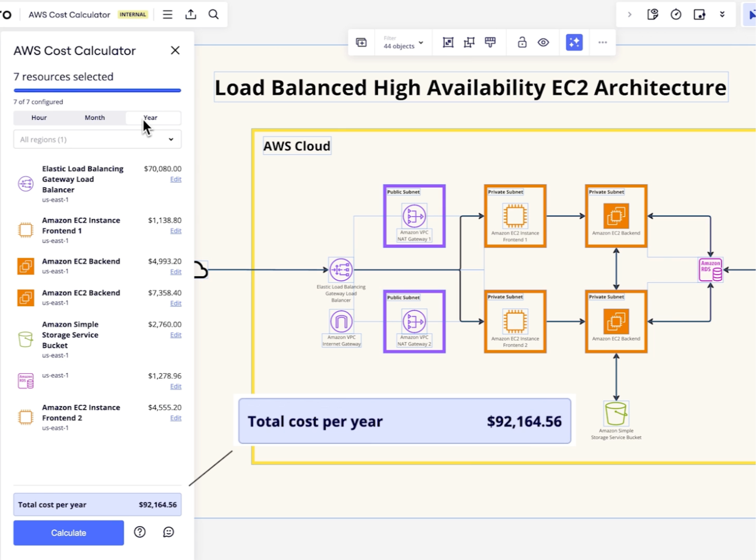Select EC2 Instance Frontend 1 diagram icon
The height and width of the screenshot is (560, 756).
[515, 216]
